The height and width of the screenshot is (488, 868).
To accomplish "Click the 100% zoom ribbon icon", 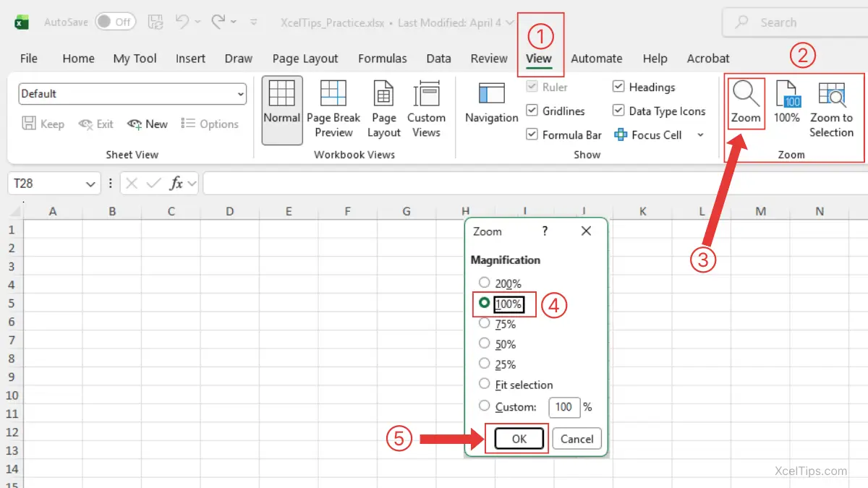I will 787,103.
